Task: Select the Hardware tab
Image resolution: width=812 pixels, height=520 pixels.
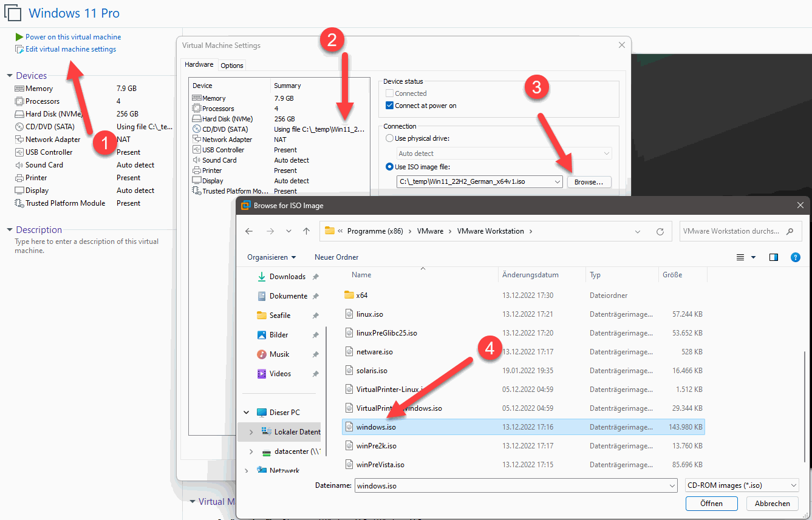Action: (199, 64)
